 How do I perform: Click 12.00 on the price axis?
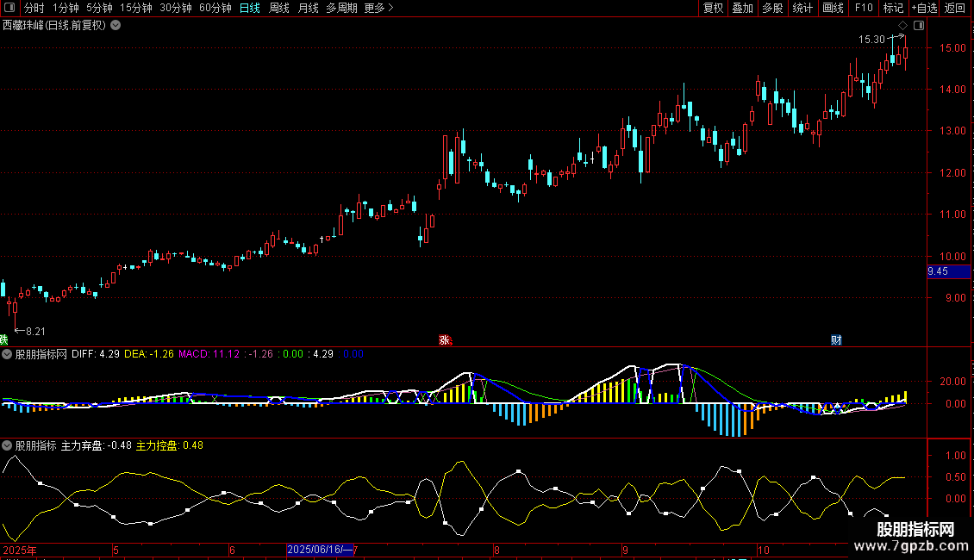click(952, 172)
